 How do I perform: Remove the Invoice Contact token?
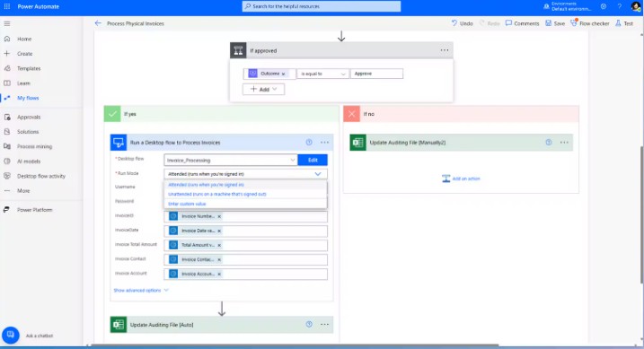(219, 259)
